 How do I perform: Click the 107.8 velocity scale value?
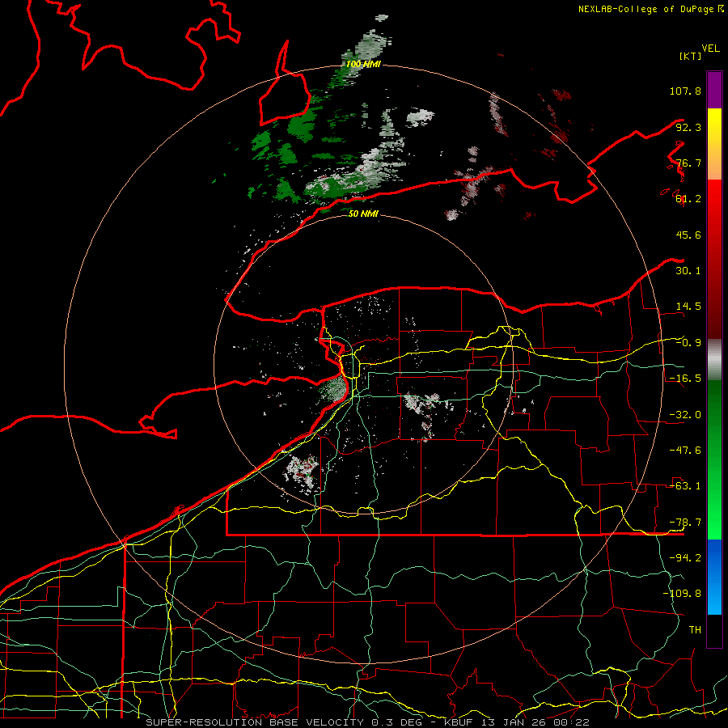coord(685,91)
